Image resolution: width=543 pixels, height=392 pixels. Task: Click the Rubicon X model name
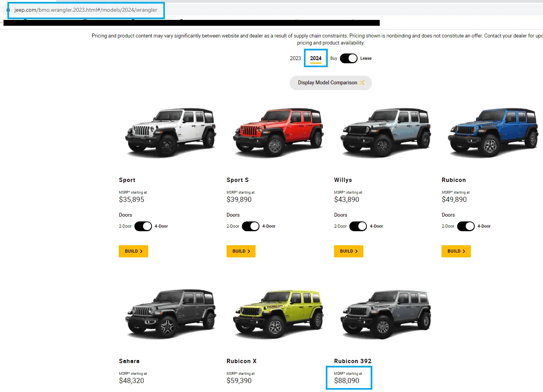(x=241, y=361)
